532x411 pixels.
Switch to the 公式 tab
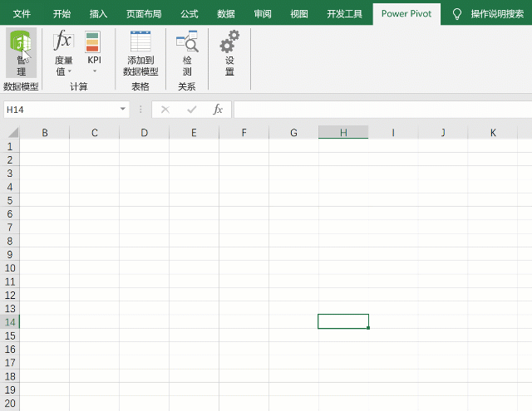190,13
